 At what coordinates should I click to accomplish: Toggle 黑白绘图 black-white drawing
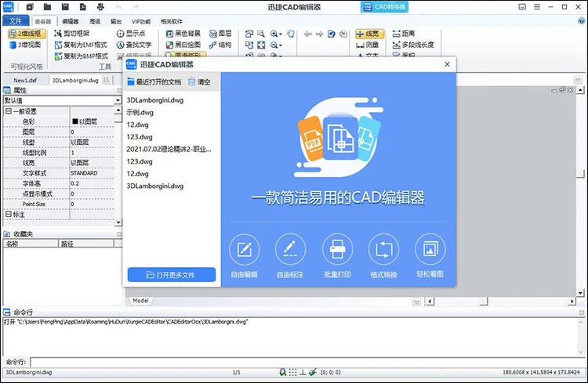(x=183, y=45)
